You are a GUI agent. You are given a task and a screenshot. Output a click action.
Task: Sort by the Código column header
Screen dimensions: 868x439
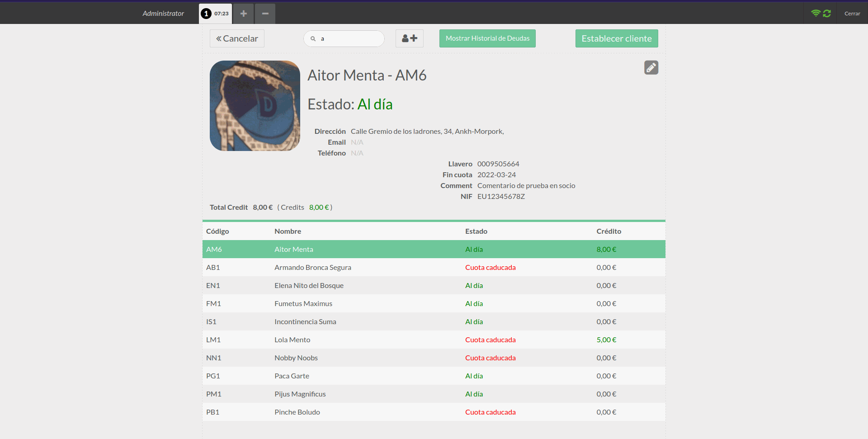pyautogui.click(x=217, y=231)
